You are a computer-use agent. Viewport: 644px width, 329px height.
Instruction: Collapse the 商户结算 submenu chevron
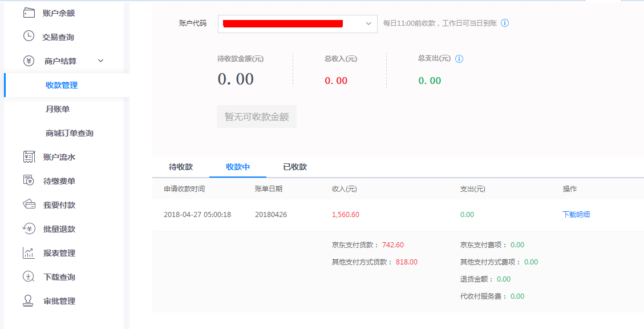click(x=101, y=61)
